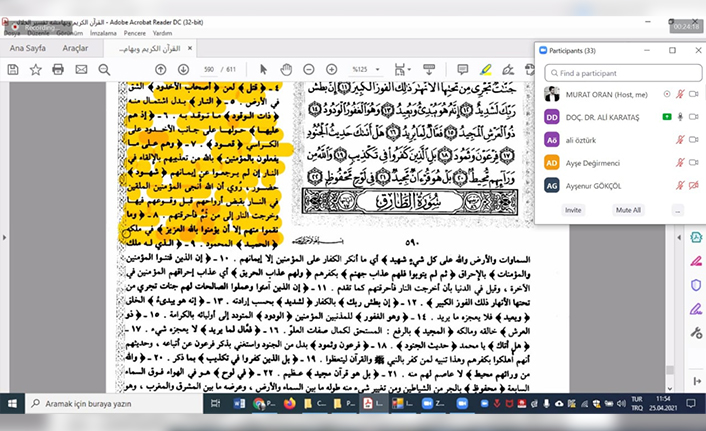
Task: Toggle ali öztürk's camera icon
Action: tap(694, 140)
